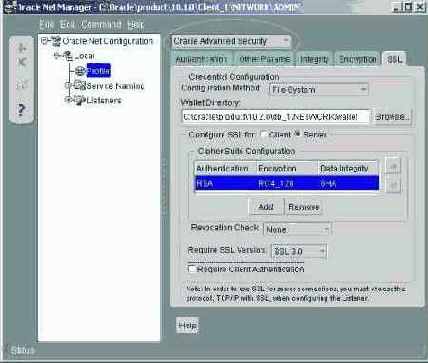This screenshot has height=363, width=428.
Task: Click the grayed-out Test Service toolbar icon
Action: [22, 85]
